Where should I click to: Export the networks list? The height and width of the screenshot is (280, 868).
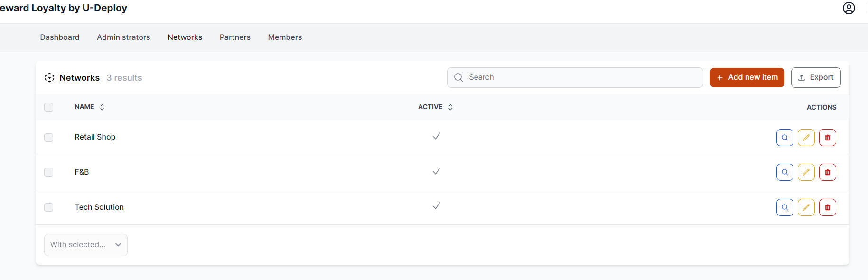pyautogui.click(x=815, y=77)
